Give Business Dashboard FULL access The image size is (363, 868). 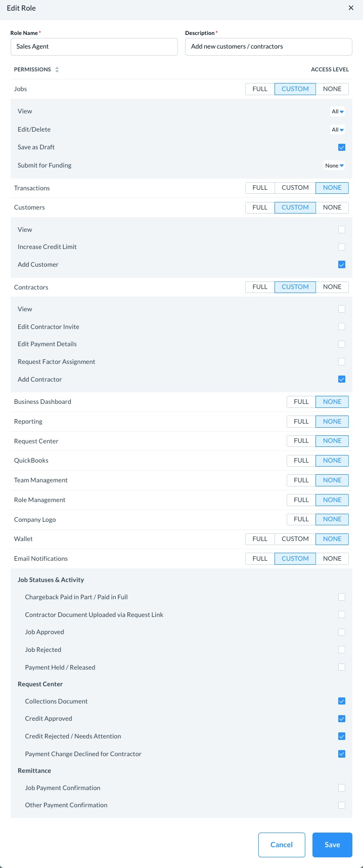[x=301, y=402]
